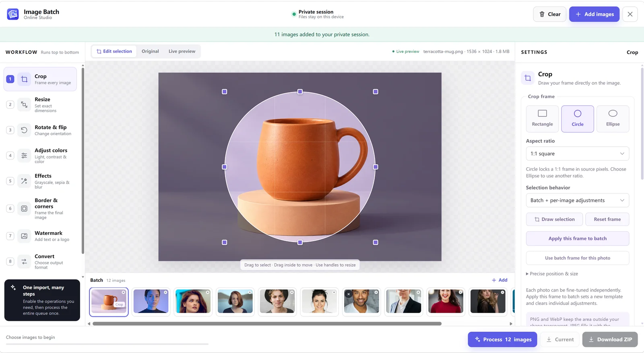Select the short-haired woman by lake thumbnail

tap(235, 302)
